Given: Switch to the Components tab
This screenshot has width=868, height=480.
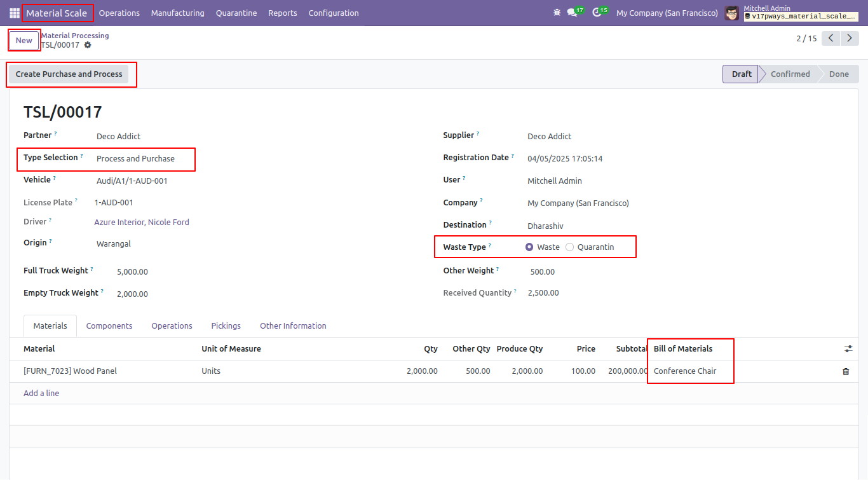Looking at the screenshot, I should point(109,326).
